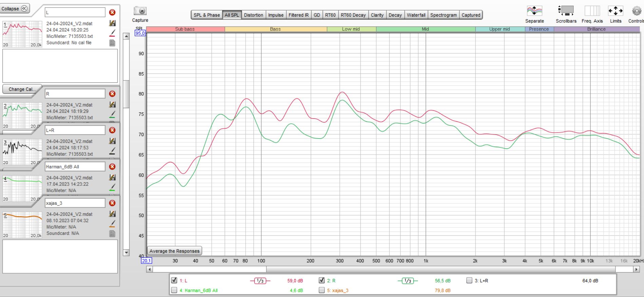
Task: Click the name field containing L+R
Action: (75, 130)
